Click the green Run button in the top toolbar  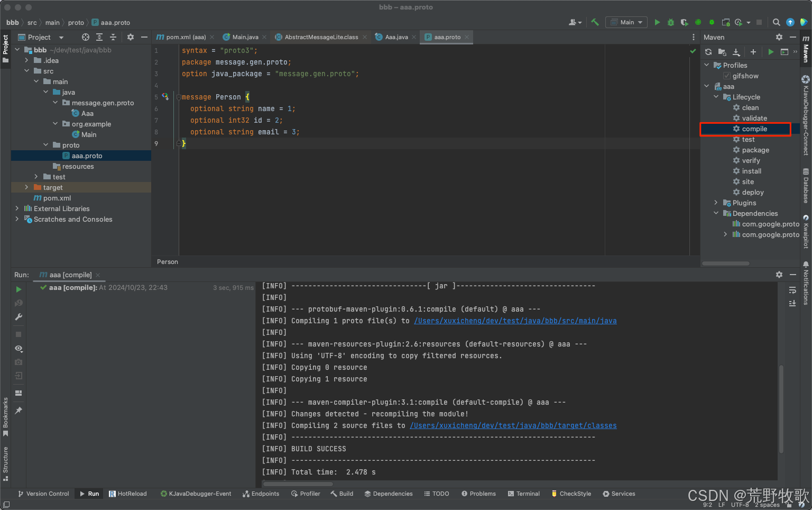657,22
